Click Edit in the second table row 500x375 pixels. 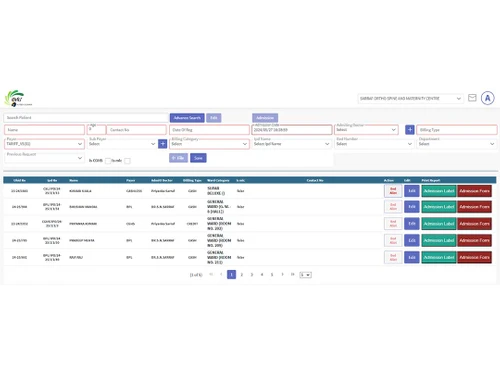pyautogui.click(x=412, y=207)
